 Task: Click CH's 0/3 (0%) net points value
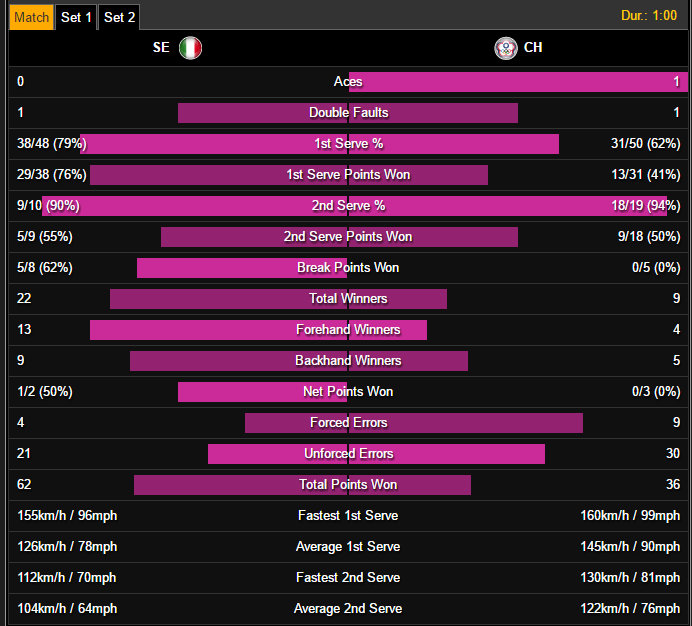tap(656, 391)
